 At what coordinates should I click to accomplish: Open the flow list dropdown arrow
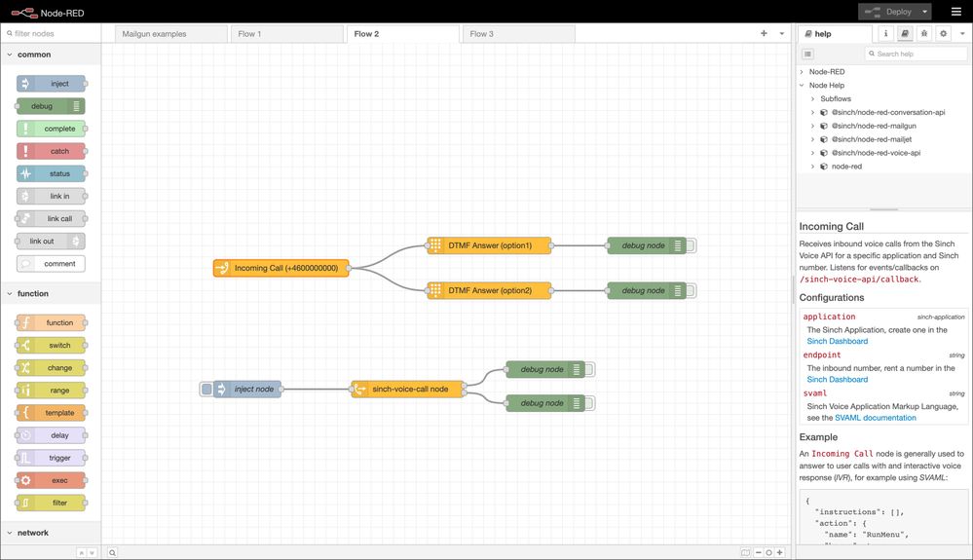coord(782,33)
